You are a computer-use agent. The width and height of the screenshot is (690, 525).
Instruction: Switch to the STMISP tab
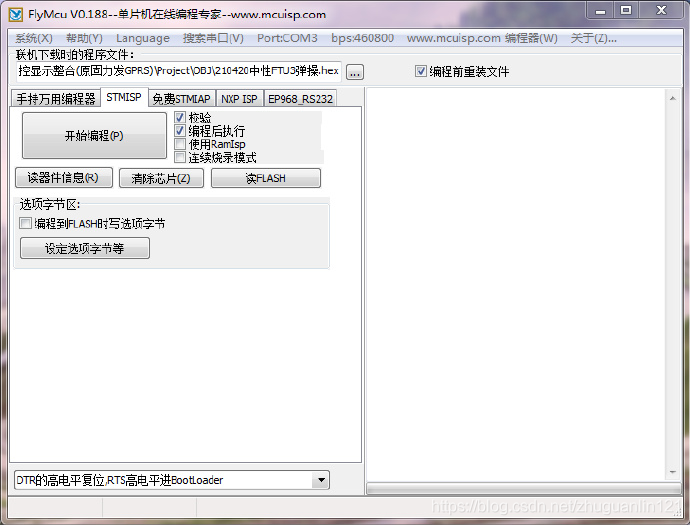point(124,97)
